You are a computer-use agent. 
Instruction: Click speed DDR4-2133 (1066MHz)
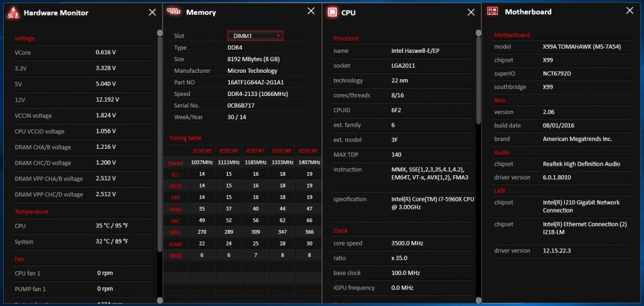tap(258, 93)
